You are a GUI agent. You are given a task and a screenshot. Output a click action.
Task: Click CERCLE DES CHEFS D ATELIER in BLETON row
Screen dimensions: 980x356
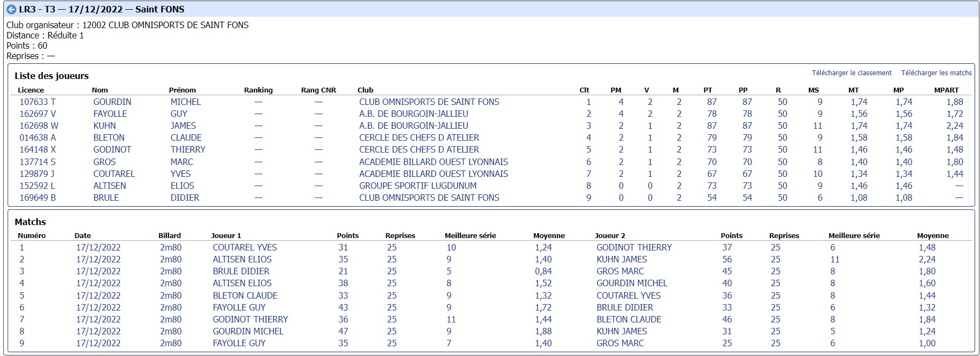pyautogui.click(x=419, y=137)
